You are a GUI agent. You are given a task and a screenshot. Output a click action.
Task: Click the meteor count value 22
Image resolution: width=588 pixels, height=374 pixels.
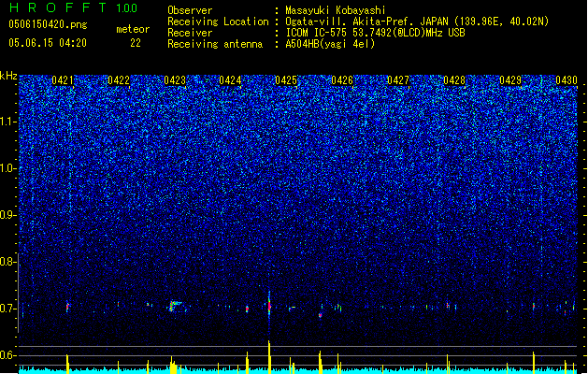click(x=136, y=43)
